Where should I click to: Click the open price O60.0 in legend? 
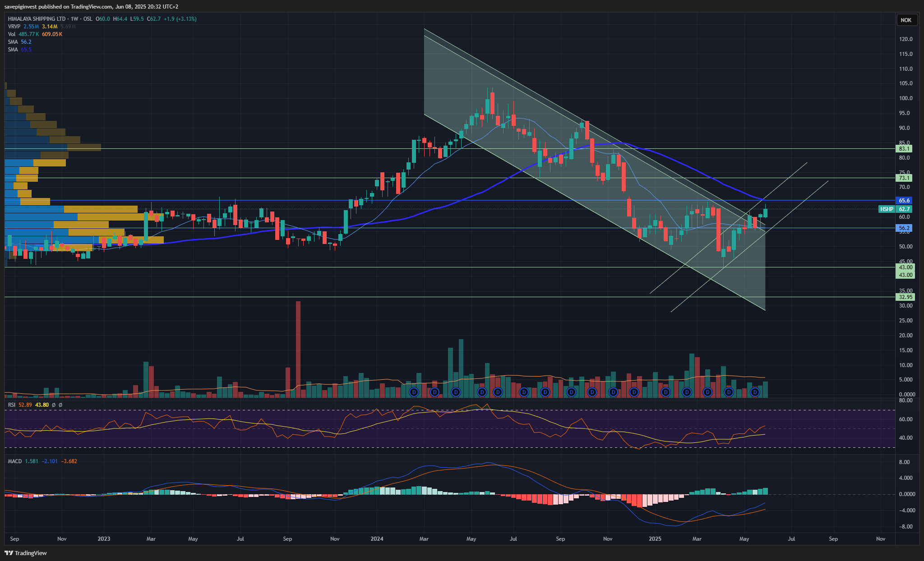tap(103, 19)
